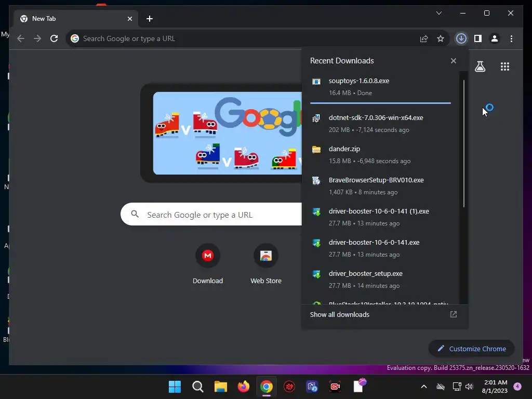The image size is (532, 399).
Task: Open the screen recorder taskbar icon
Action: coord(335,387)
